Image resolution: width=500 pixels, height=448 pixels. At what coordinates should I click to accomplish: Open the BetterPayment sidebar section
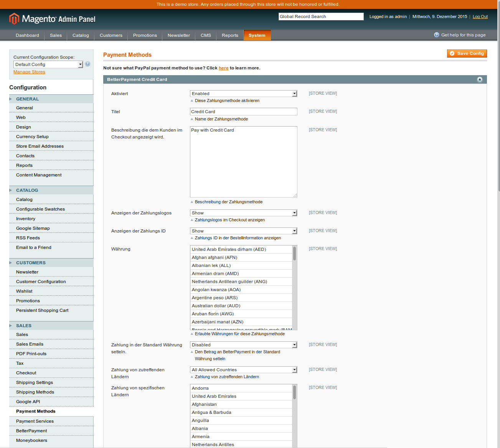[x=51, y=431]
